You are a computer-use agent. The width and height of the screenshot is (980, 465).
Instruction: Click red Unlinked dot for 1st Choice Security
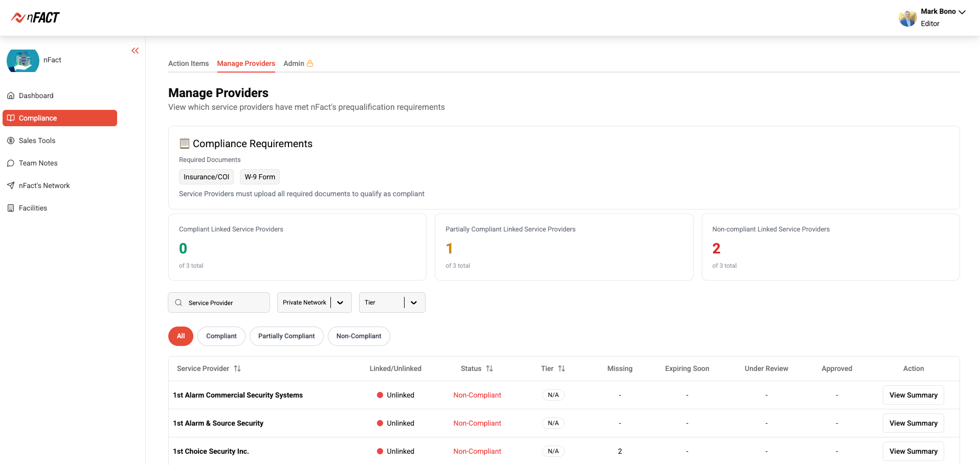click(380, 451)
